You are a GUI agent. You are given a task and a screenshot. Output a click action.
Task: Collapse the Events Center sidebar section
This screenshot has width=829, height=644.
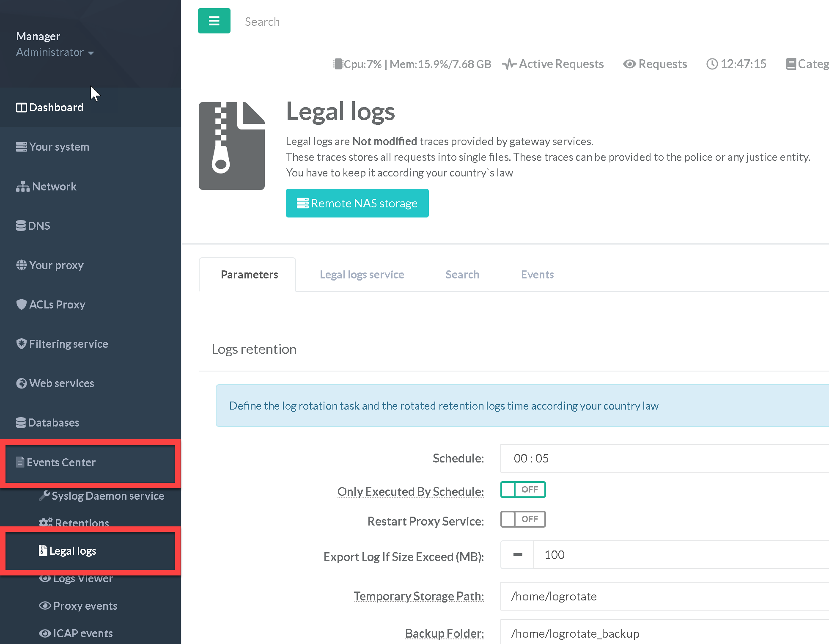61,462
